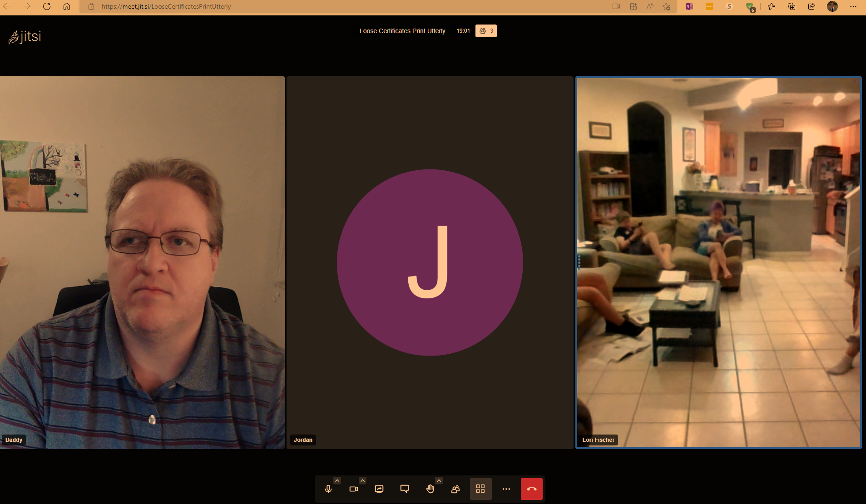
Task: Click the participant count badge
Action: 485,31
